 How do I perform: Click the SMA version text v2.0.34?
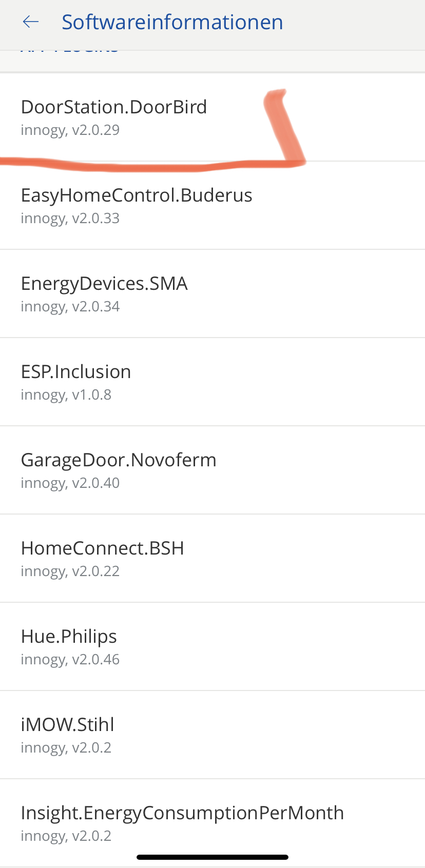click(70, 307)
